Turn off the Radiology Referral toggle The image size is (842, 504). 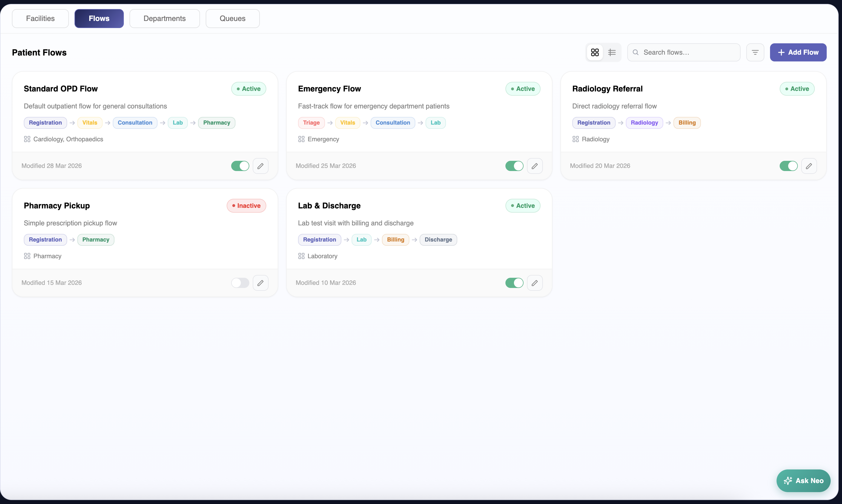tap(788, 166)
